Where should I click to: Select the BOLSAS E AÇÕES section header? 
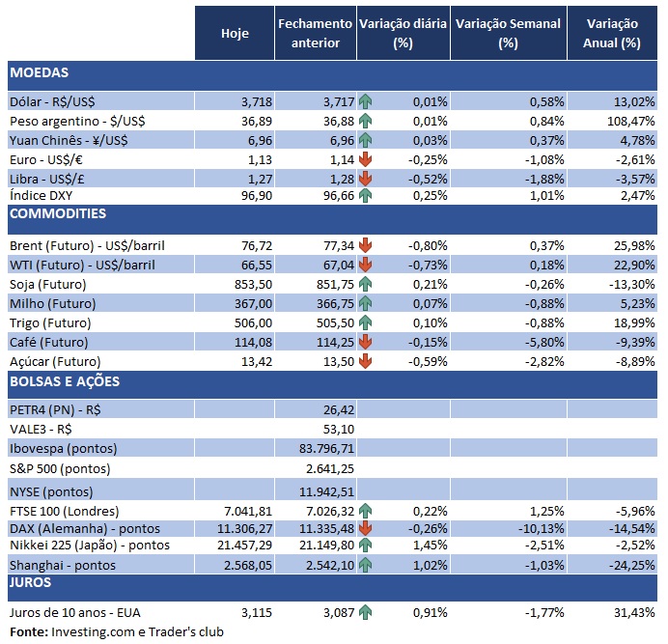coord(64,381)
